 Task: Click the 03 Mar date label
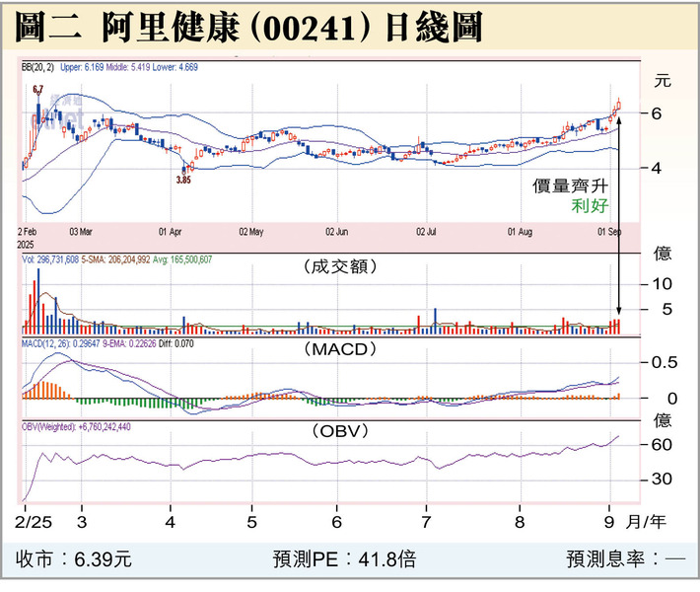pos(81,232)
